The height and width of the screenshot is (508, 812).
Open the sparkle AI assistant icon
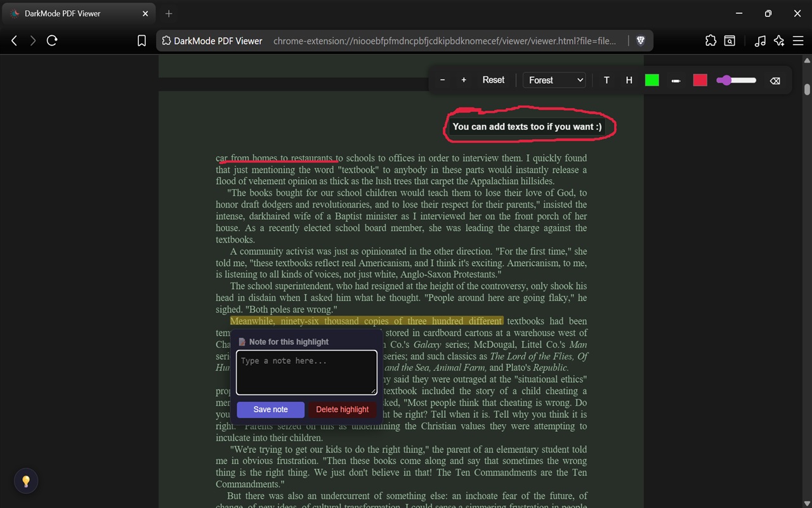(779, 41)
